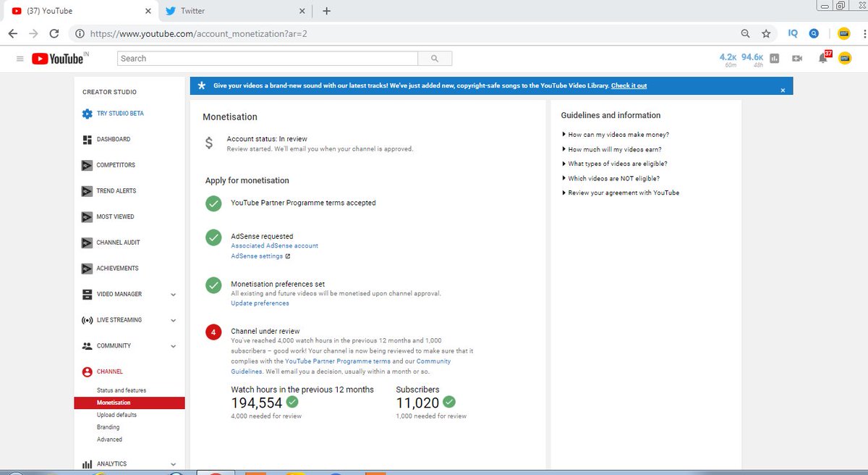Select Monetisation in Channel submenu

(x=129, y=403)
